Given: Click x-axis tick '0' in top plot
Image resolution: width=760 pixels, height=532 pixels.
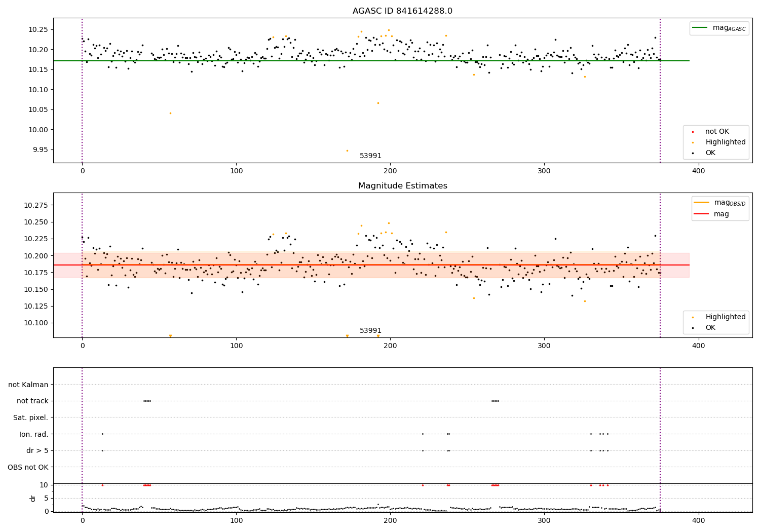Looking at the screenshot, I should (x=82, y=171).
